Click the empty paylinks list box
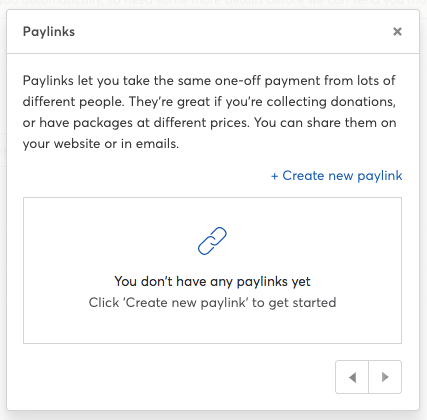This screenshot has height=420, width=427. [x=212, y=270]
